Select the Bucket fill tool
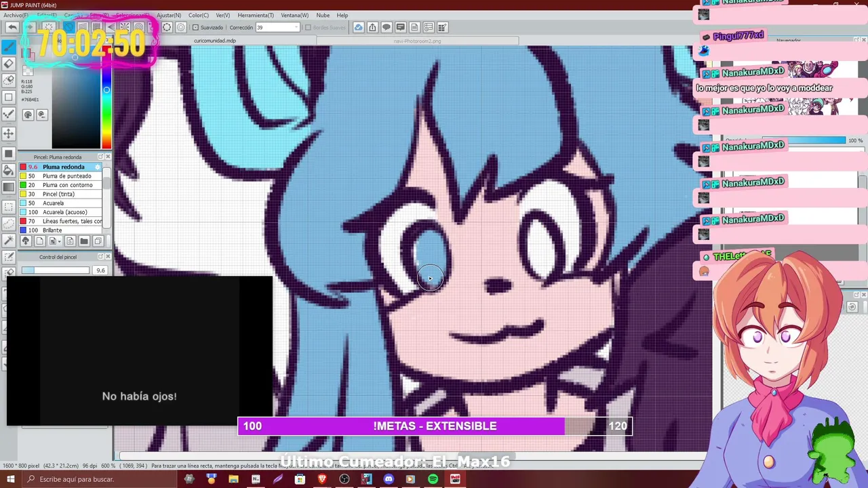Viewport: 868px width, 488px height. click(x=9, y=171)
